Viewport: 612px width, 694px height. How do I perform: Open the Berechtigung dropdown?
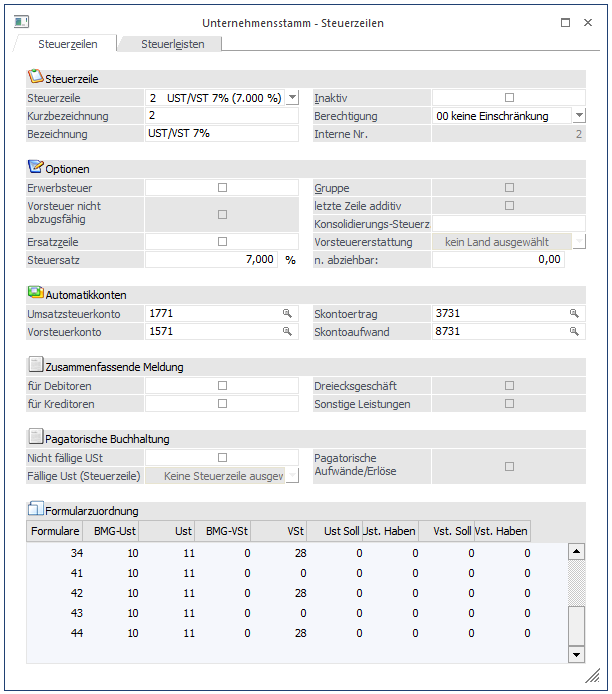click(579, 116)
